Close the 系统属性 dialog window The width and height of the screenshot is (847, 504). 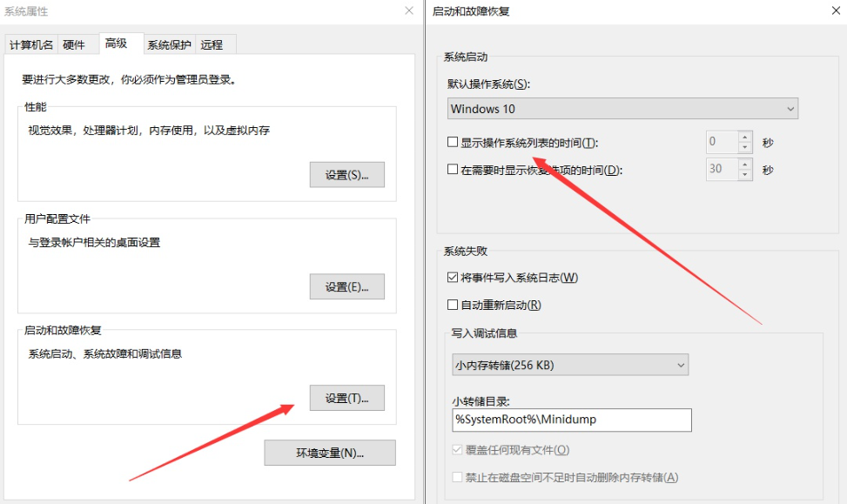[409, 11]
